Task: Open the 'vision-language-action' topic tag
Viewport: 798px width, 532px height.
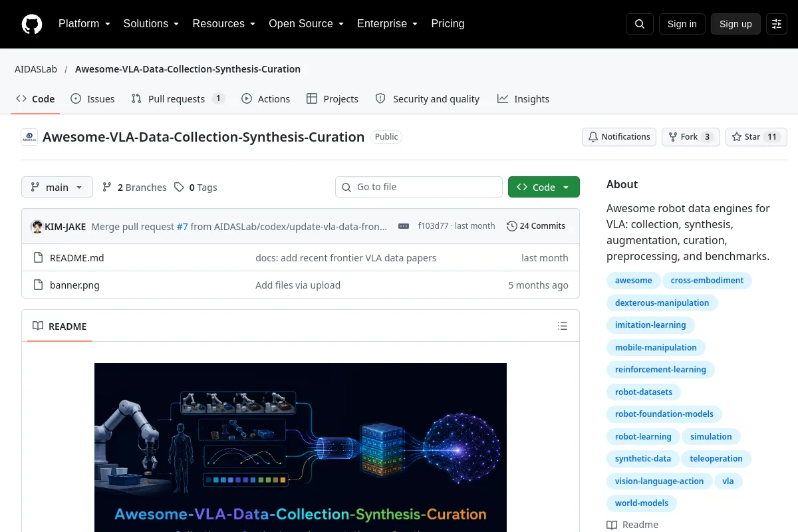Action: [x=659, y=481]
